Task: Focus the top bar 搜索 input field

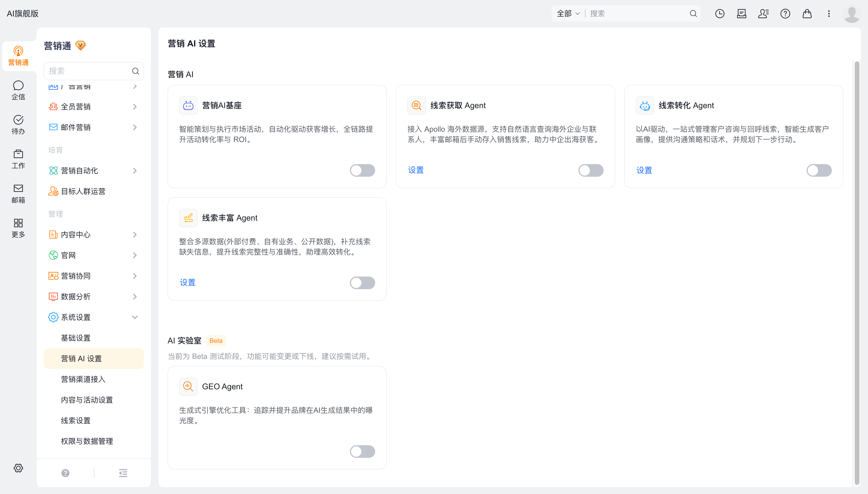Action: pyautogui.click(x=638, y=13)
